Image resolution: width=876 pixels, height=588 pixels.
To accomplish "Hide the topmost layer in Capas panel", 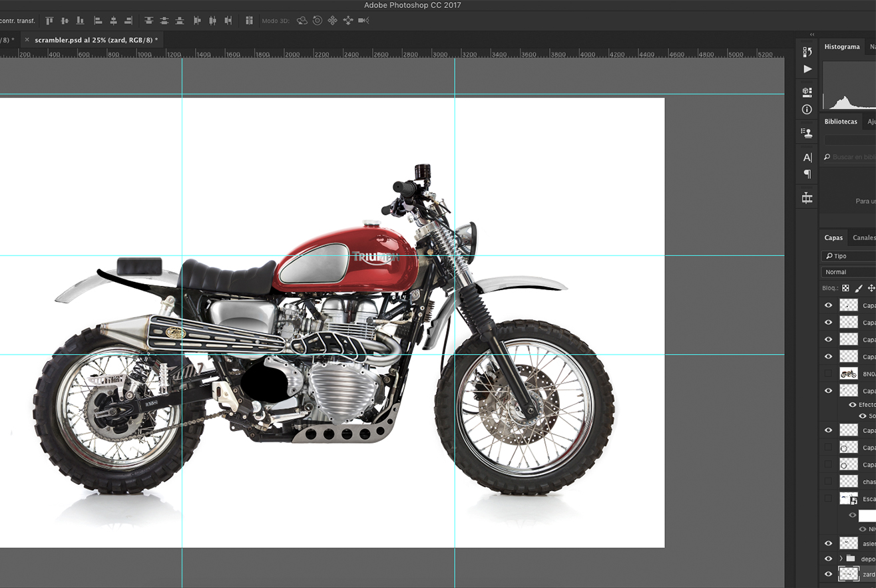I will 829,305.
